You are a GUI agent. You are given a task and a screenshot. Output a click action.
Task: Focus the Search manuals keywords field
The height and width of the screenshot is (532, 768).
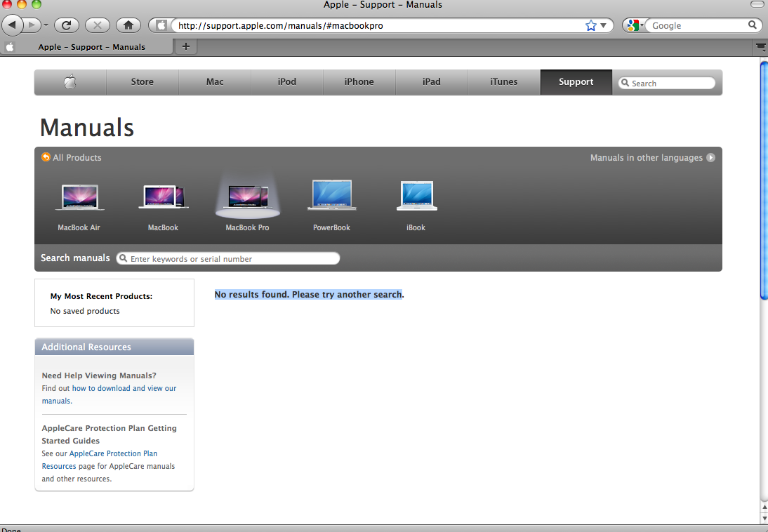[227, 258]
